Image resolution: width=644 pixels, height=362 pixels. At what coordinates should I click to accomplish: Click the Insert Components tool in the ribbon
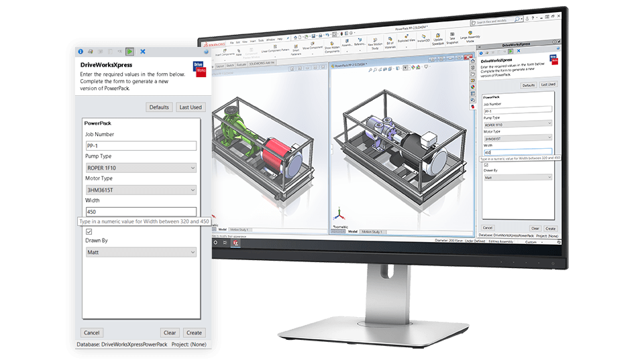point(225,52)
